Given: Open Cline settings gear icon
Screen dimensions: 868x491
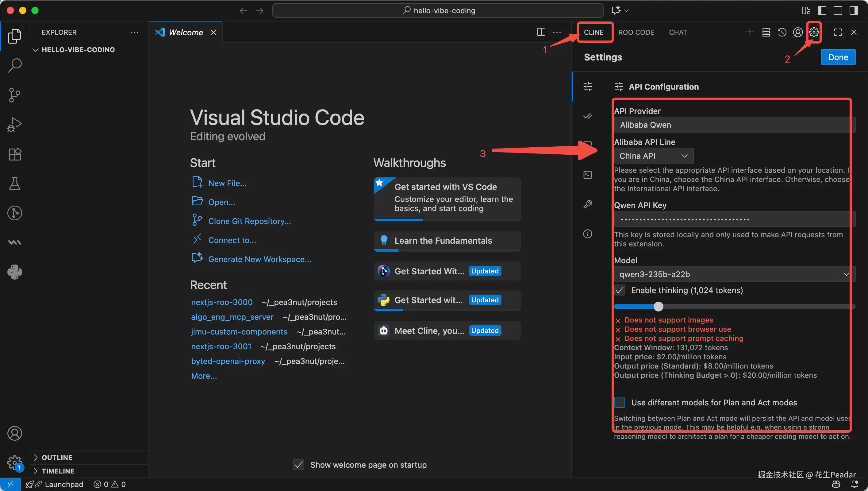Looking at the screenshot, I should click(x=814, y=32).
